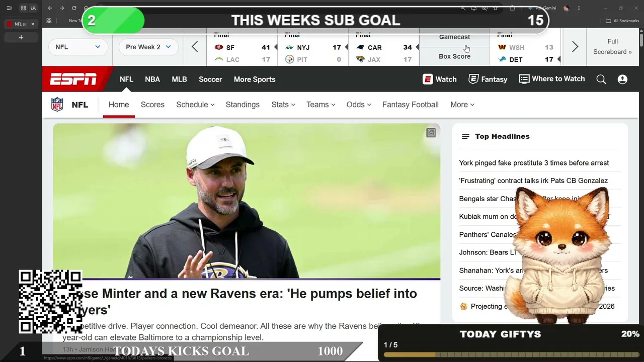
Task: Click the Ask Gemini button
Action: pos(542,8)
